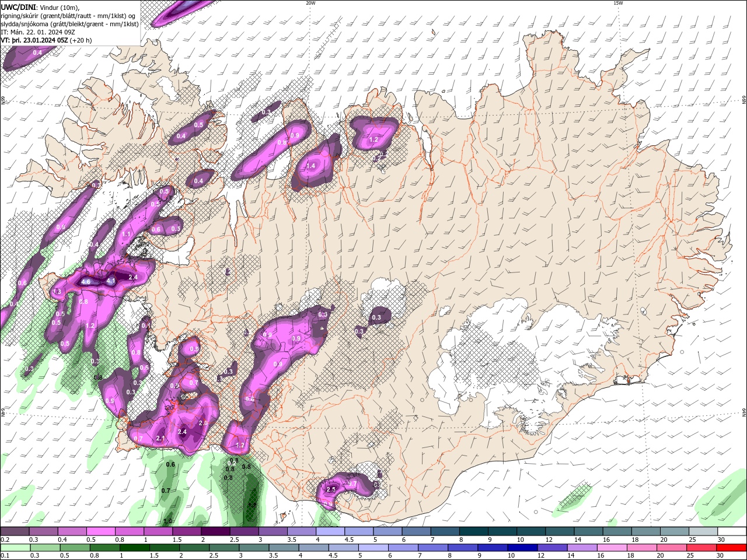
Task: Click the light pink 16–18 rain legend swatch
Action: pos(611,548)
